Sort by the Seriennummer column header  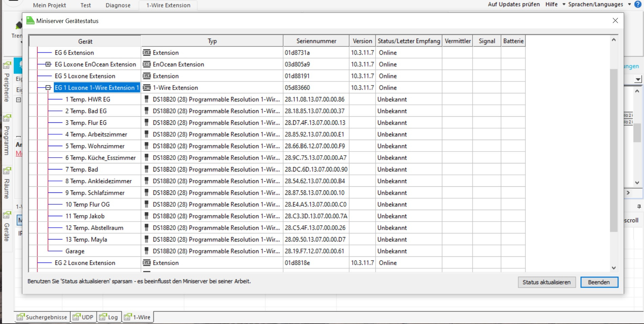(316, 41)
